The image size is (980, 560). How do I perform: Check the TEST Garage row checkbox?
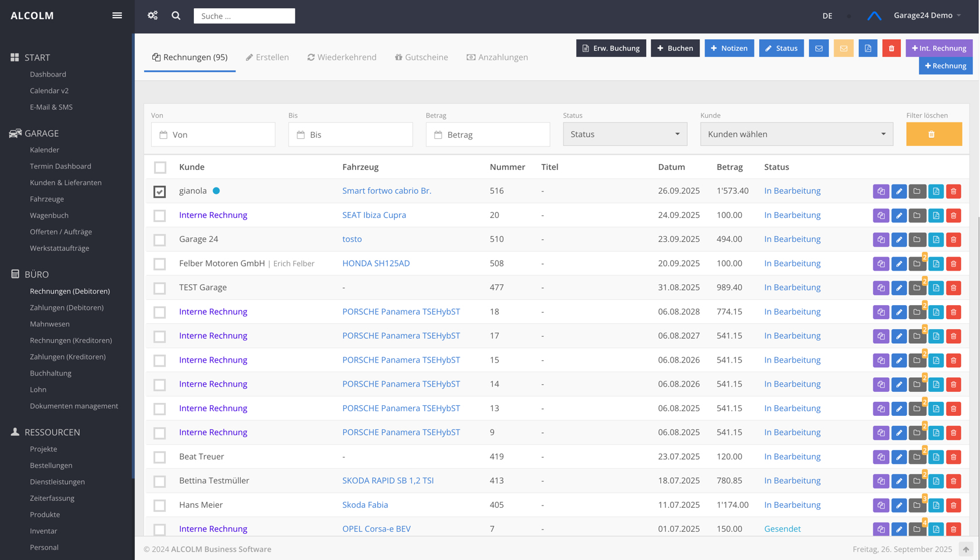pos(160,288)
